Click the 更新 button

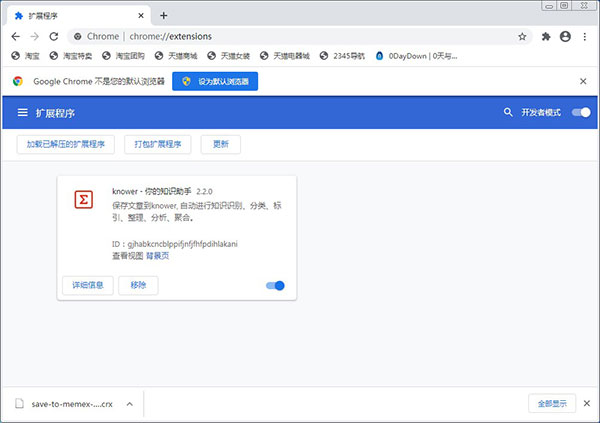point(221,144)
